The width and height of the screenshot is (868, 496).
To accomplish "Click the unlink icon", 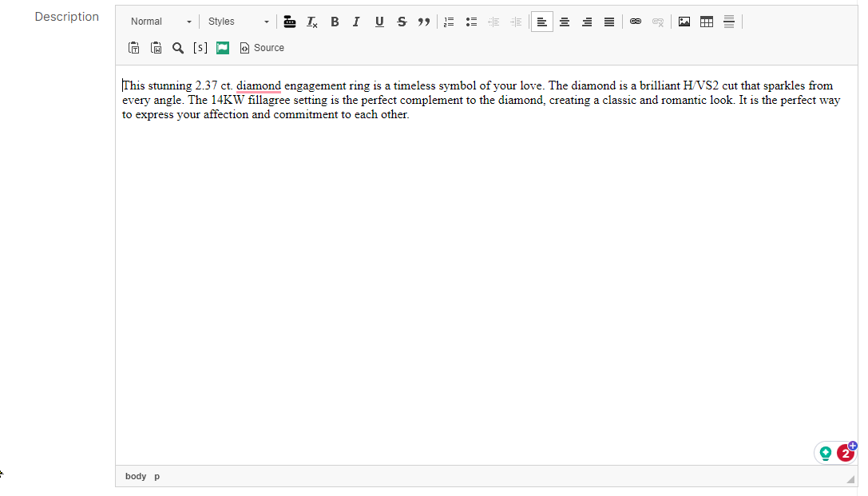I will (x=658, y=22).
